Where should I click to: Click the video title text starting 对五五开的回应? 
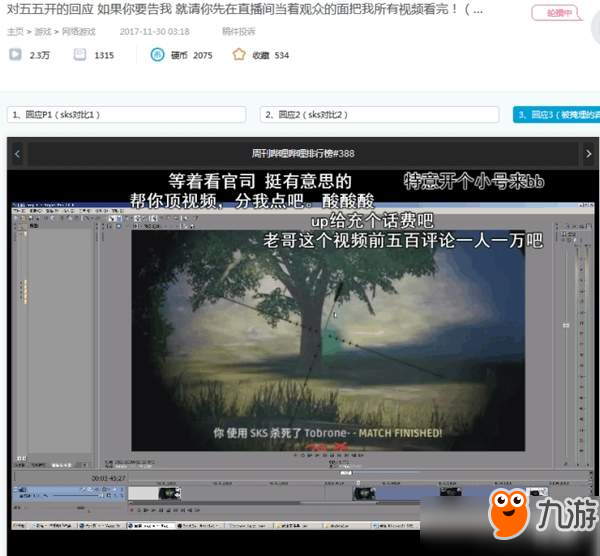coord(245,9)
